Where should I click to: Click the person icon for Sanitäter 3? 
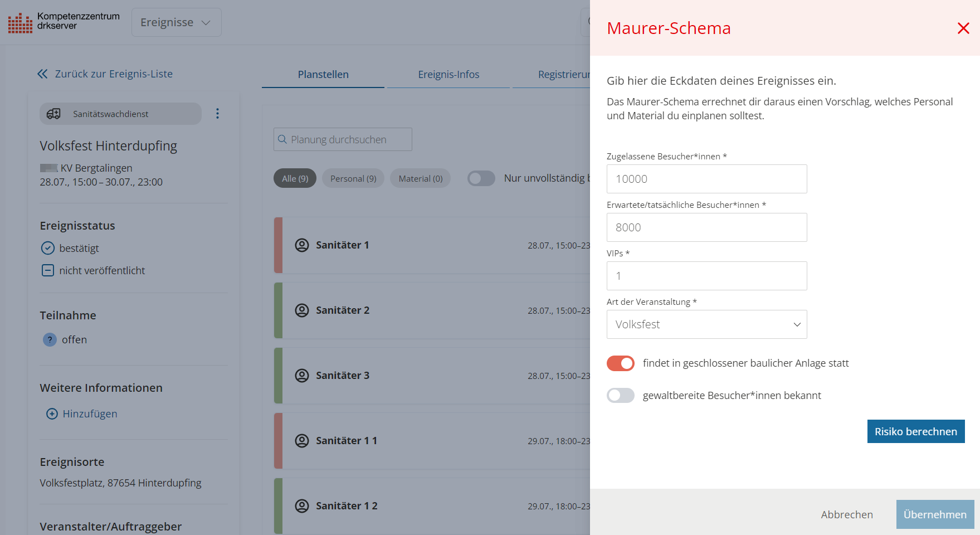coord(302,376)
